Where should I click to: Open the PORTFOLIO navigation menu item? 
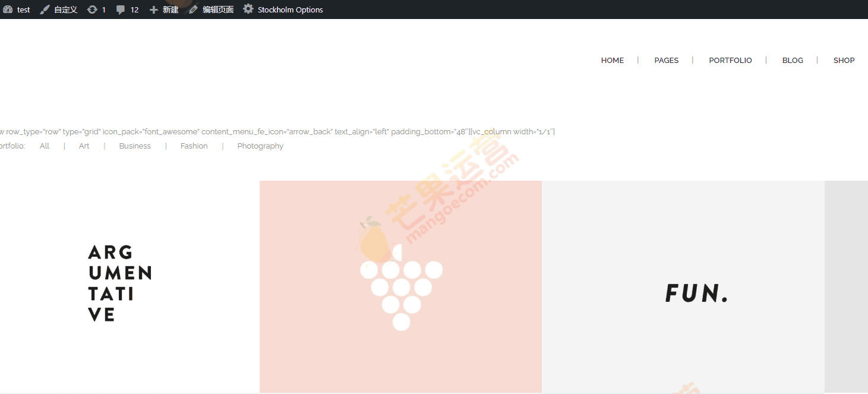[x=730, y=61]
